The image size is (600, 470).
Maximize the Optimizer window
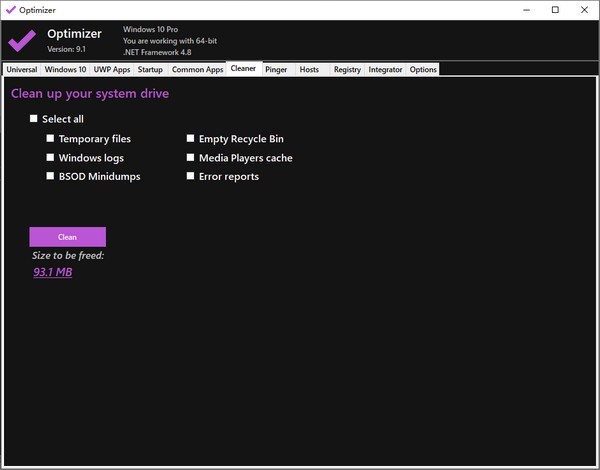pos(555,10)
